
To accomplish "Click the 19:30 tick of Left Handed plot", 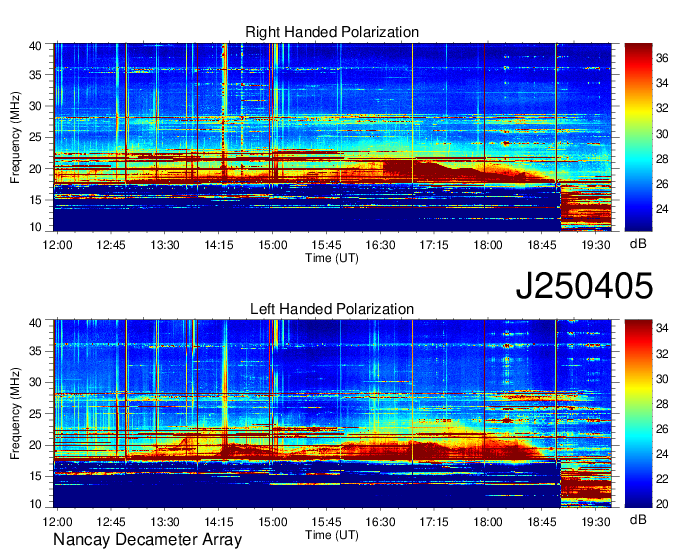I will point(596,522).
